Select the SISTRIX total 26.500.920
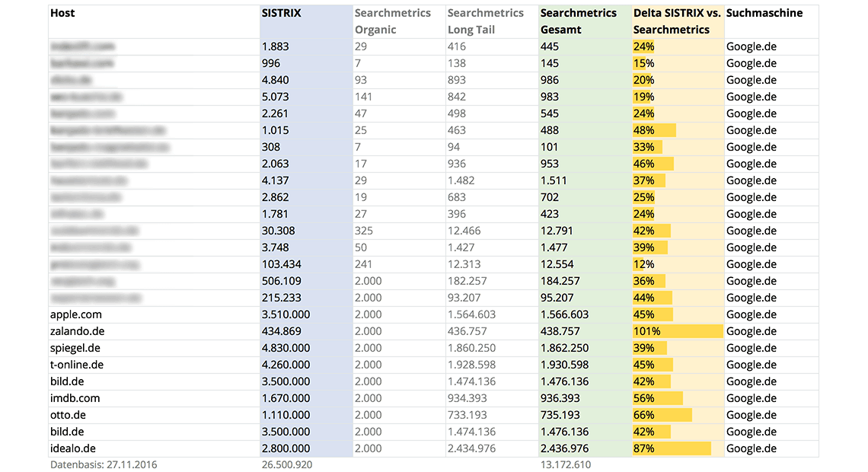Image resolution: width=868 pixels, height=472 pixels. point(287,464)
